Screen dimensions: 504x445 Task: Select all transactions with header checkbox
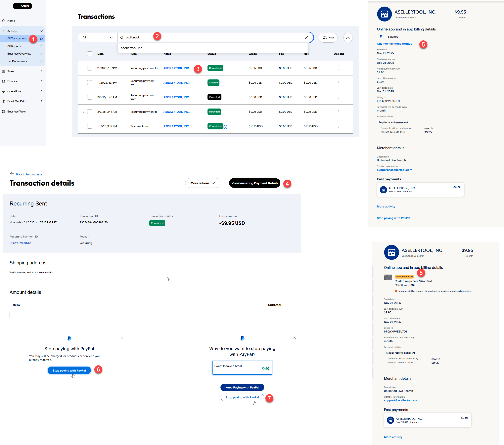[89, 54]
